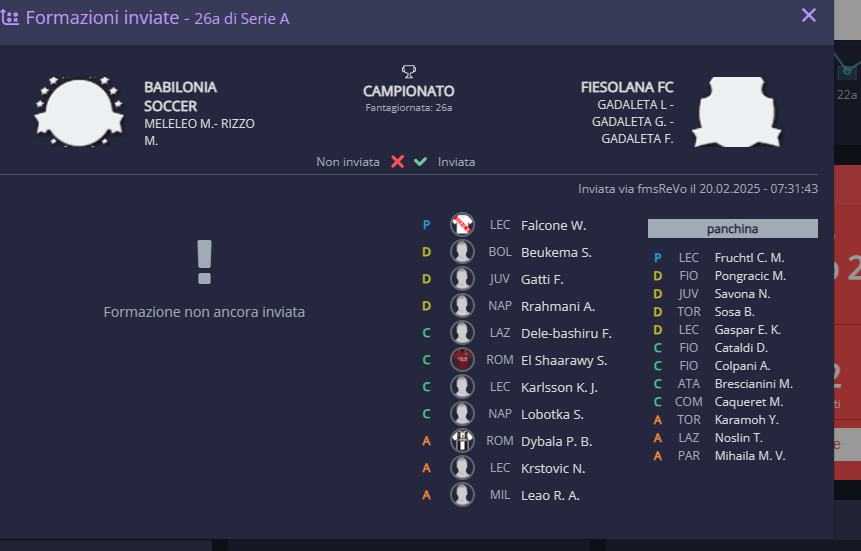Select Dybala P. B.'s striped avatar
The width and height of the screenshot is (861, 551).
(462, 441)
